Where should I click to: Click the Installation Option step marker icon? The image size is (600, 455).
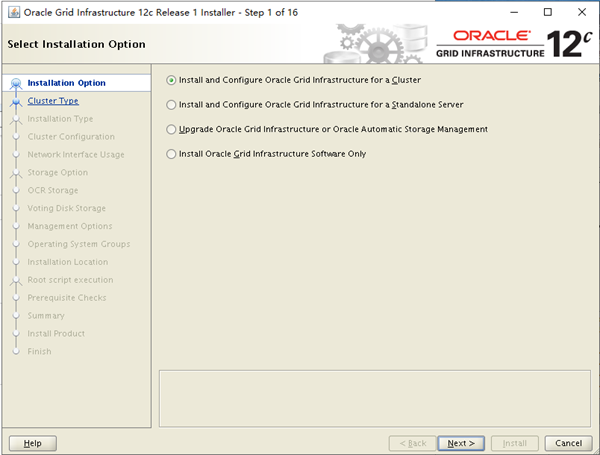point(16,83)
